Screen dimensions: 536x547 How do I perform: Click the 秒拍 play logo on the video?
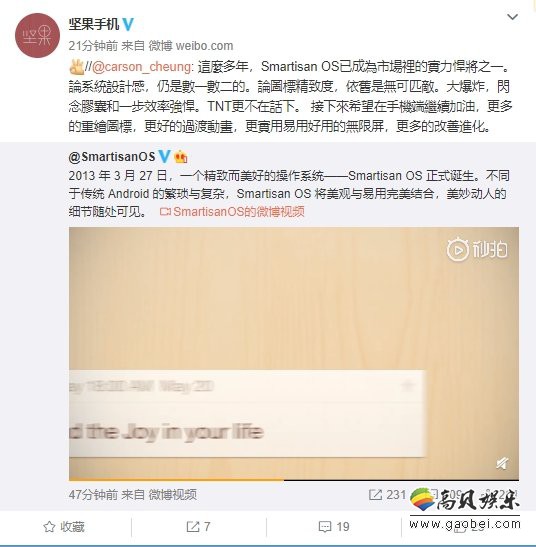[x=477, y=249]
